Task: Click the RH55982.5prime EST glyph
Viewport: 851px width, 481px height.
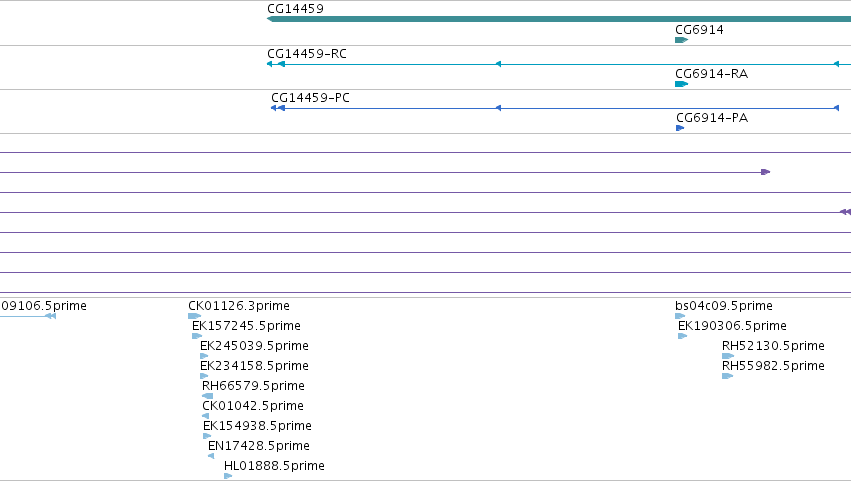Action: [728, 376]
